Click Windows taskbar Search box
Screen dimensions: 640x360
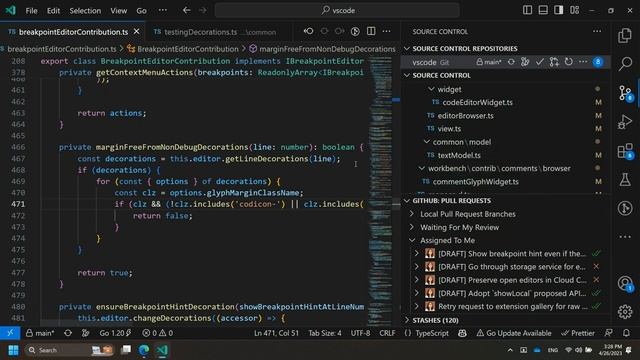point(69,350)
